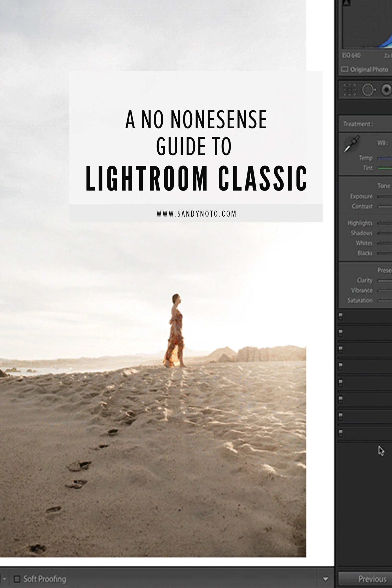Screen dimensions: 392x588
Task: Select the Crop Overlay tool icon
Action: [349, 90]
